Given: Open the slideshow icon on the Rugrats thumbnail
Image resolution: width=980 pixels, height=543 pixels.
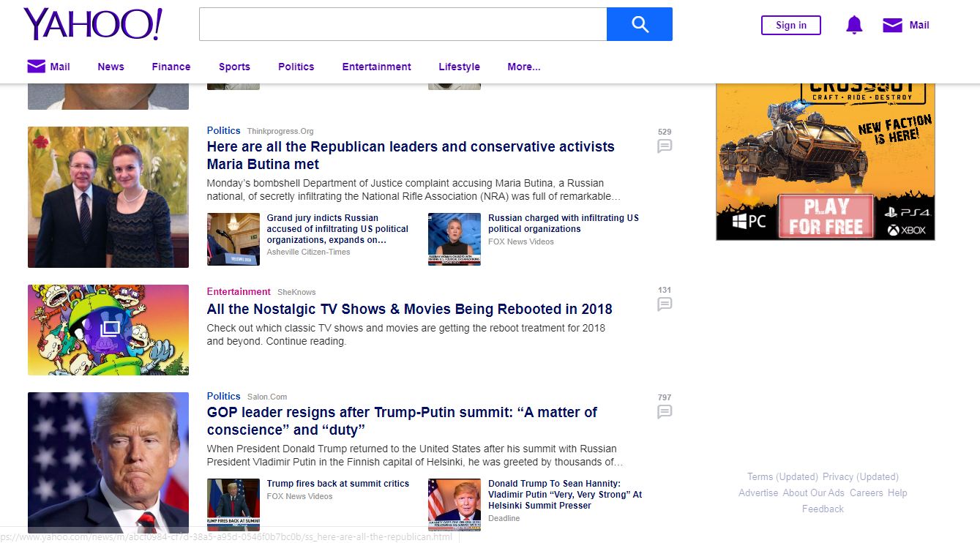Looking at the screenshot, I should pyautogui.click(x=108, y=329).
